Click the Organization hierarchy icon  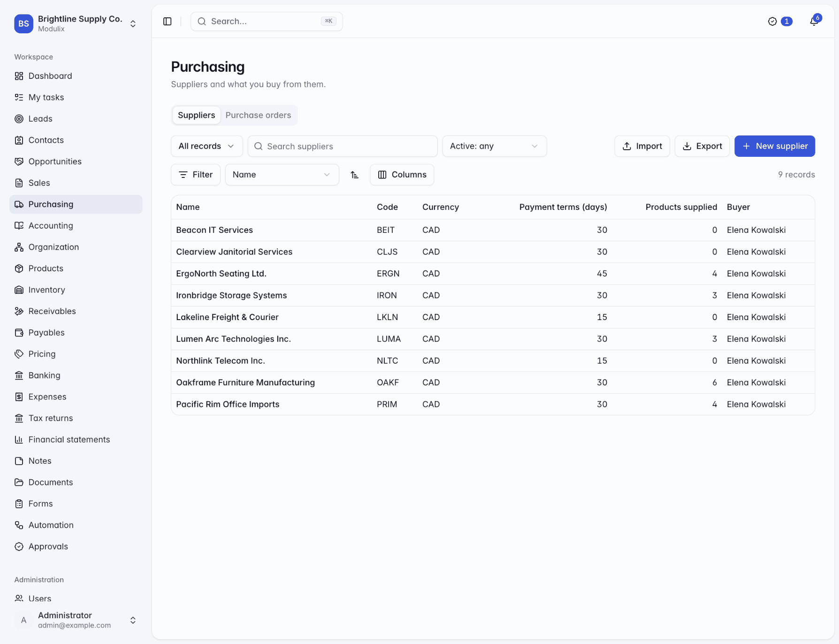[x=19, y=247]
